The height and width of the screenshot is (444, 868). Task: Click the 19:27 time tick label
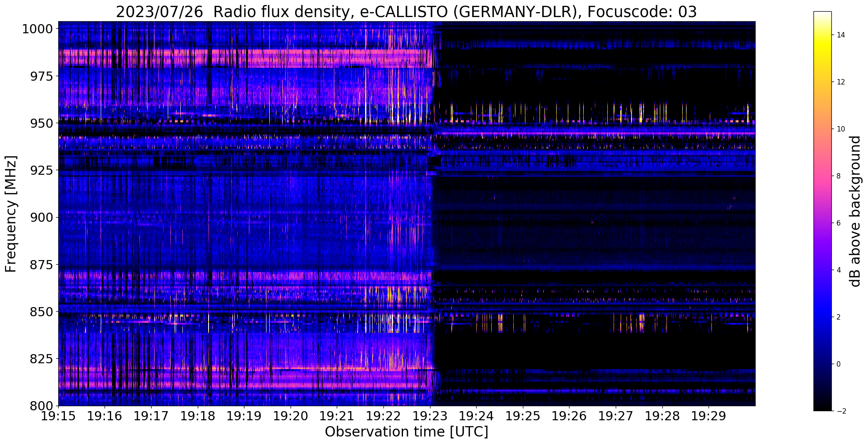(616, 416)
